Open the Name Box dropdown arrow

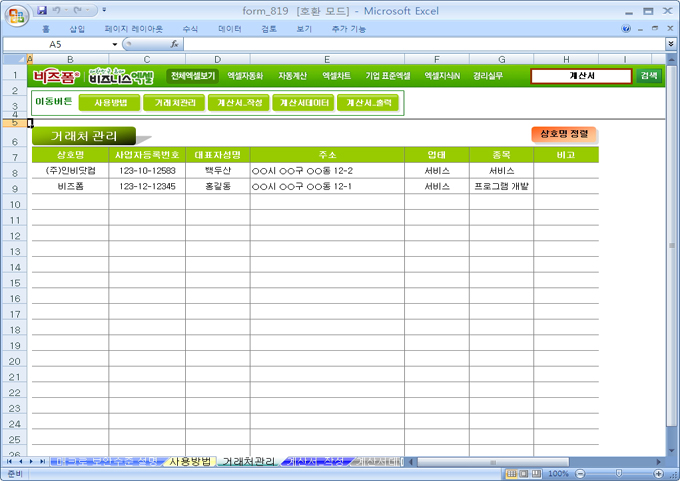[113, 45]
